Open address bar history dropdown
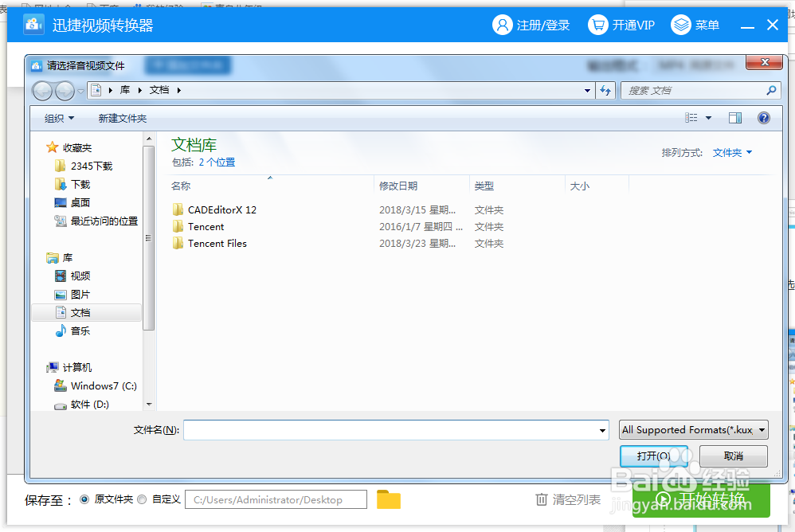The height and width of the screenshot is (532, 795). click(x=587, y=91)
